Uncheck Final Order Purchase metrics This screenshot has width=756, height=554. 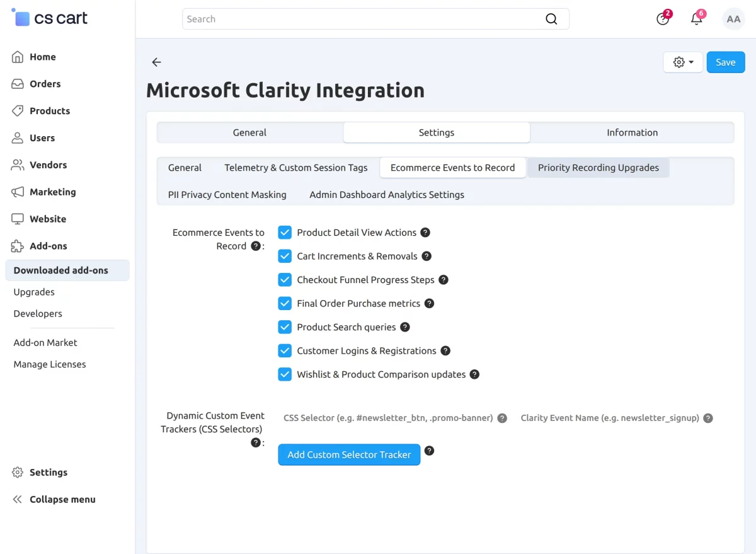tap(285, 304)
